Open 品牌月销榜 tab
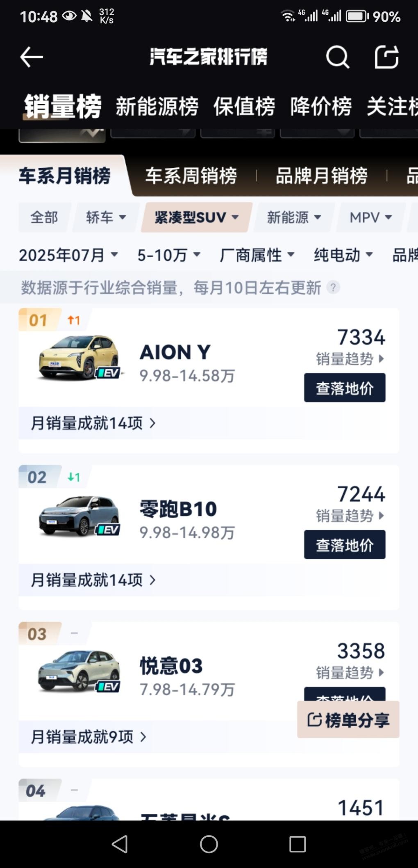The height and width of the screenshot is (868, 418). [x=321, y=176]
